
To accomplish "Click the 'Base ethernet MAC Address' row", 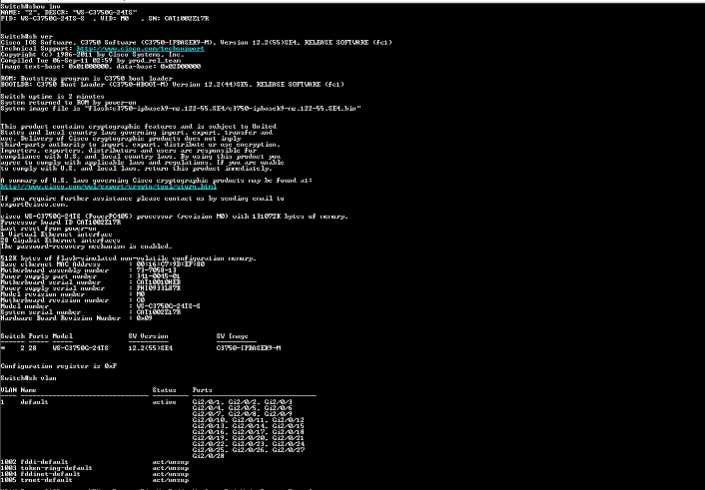I will click(103, 264).
